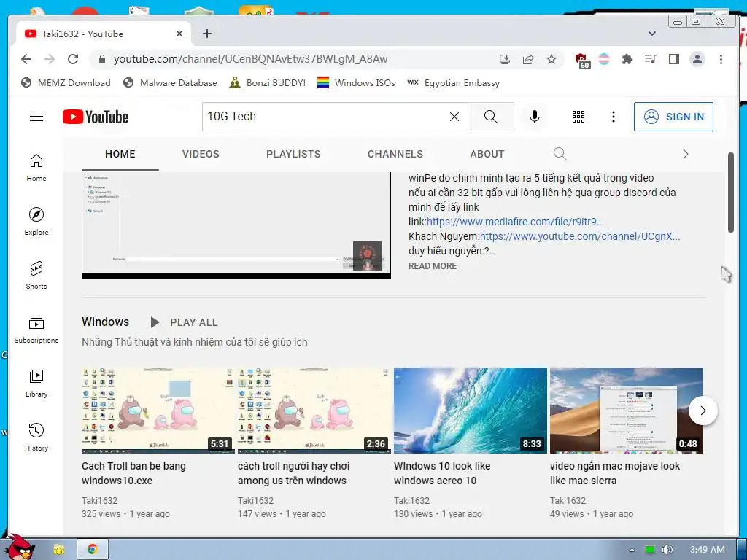Open the Chrome extensions puzzle icon
The image size is (747, 560).
pyautogui.click(x=627, y=59)
